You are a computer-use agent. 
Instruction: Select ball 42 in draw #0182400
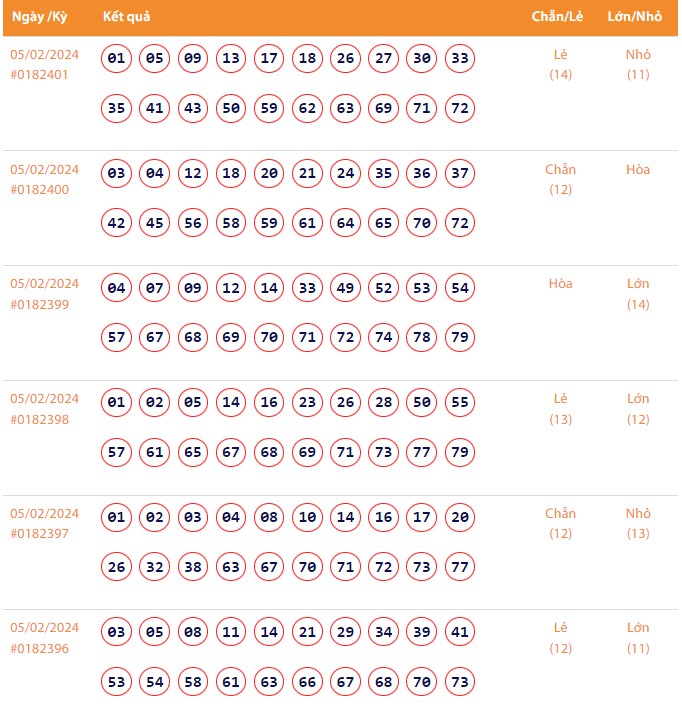coord(117,223)
